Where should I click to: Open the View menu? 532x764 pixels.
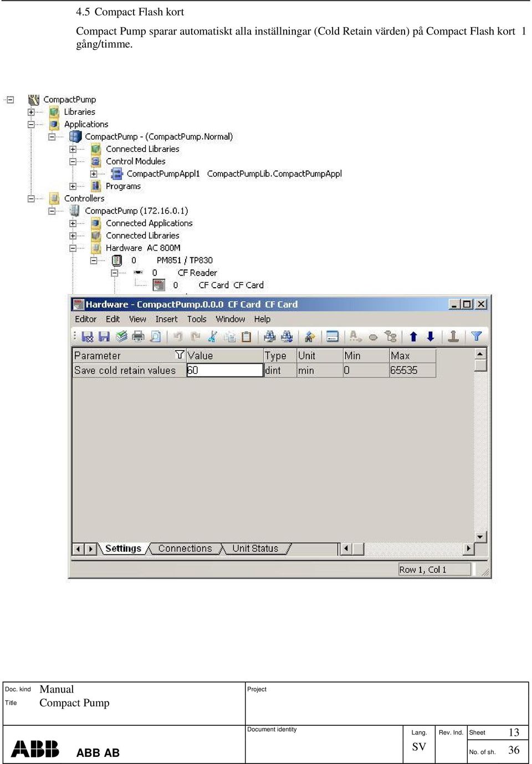point(137,319)
